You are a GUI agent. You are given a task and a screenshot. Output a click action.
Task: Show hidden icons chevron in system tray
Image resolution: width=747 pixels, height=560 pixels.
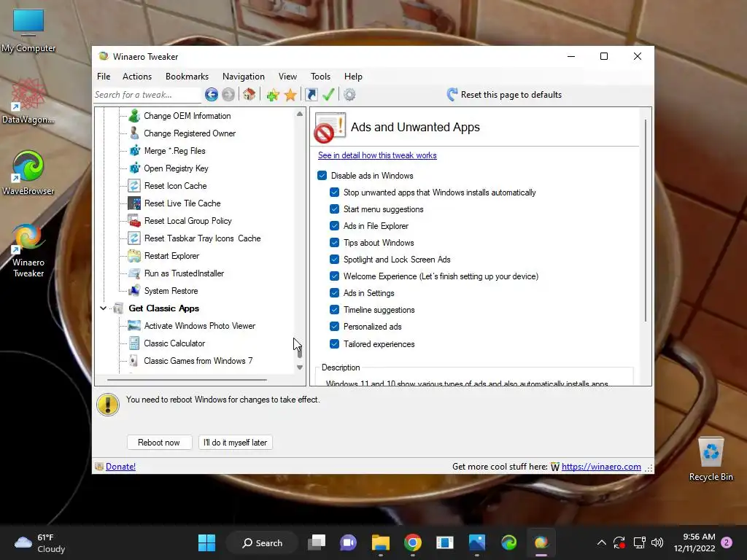tap(602, 542)
